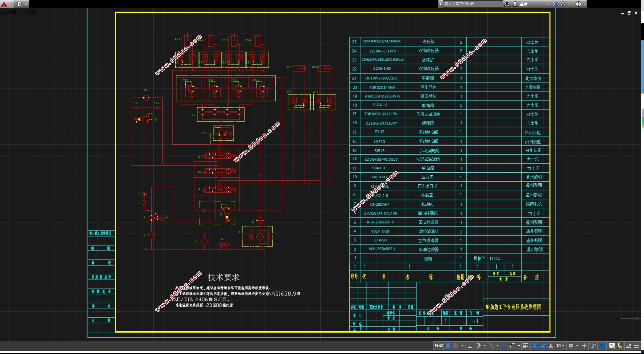
Task: Click the drawing title in the title block
Action: [513, 307]
